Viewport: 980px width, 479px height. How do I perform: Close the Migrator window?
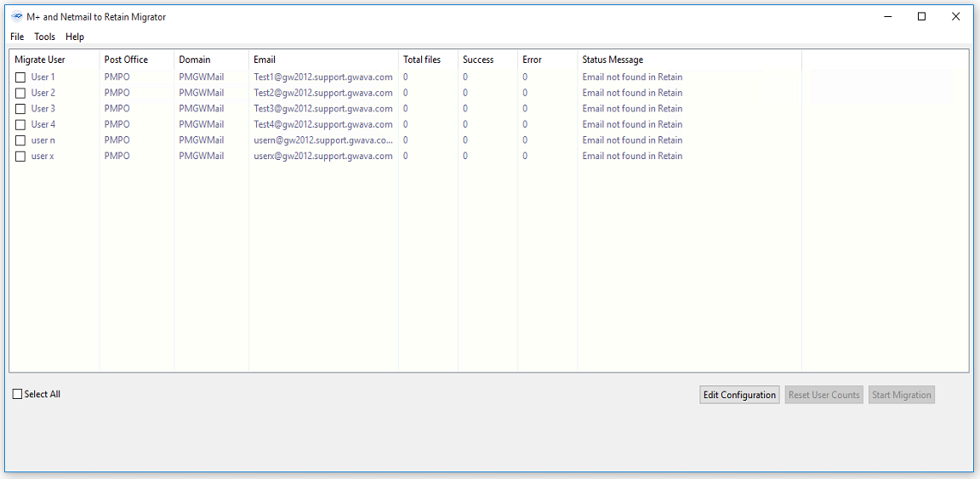point(955,17)
